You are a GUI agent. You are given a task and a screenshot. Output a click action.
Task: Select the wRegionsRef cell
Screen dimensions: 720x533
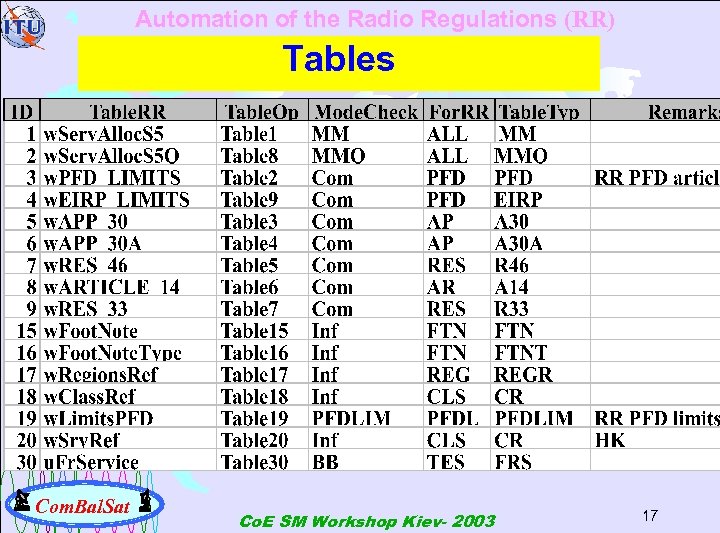[128, 374]
